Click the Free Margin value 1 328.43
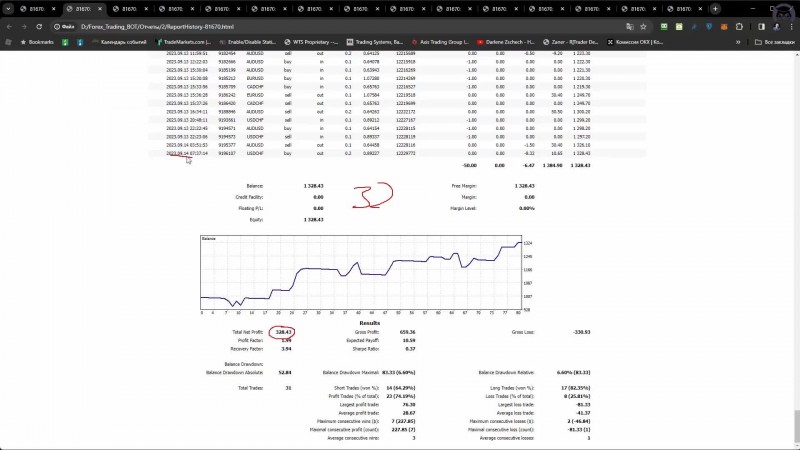Image resolution: width=800 pixels, height=450 pixels. pos(524,186)
